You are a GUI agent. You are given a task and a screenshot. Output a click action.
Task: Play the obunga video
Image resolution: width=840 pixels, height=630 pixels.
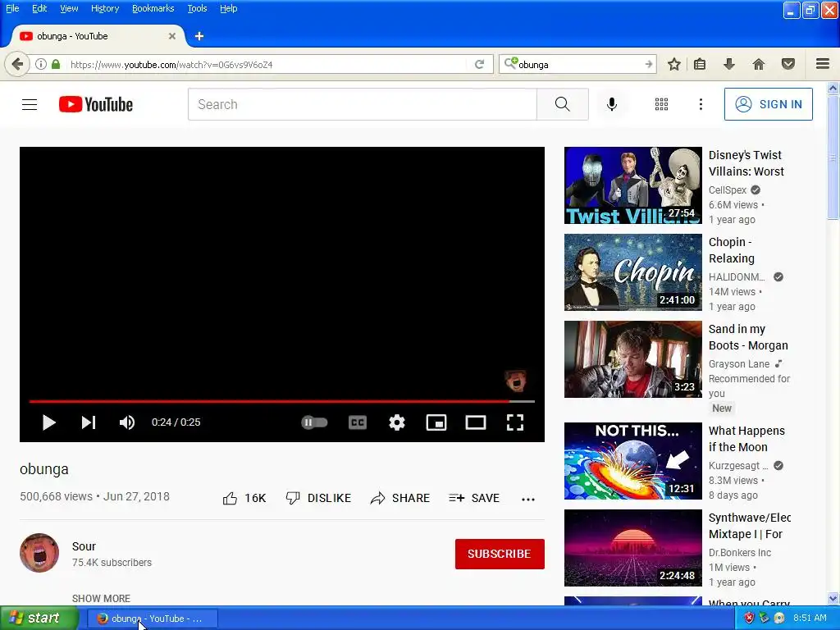[x=48, y=422]
